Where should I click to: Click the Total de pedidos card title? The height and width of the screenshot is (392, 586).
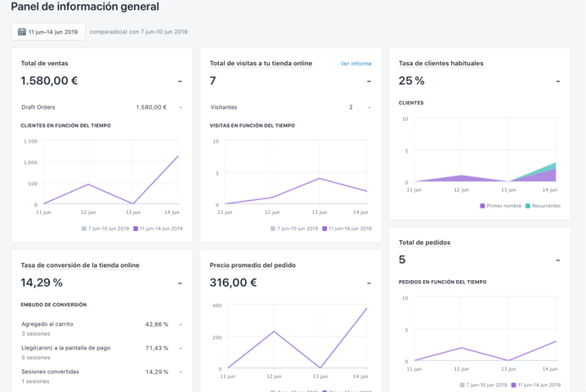click(424, 243)
